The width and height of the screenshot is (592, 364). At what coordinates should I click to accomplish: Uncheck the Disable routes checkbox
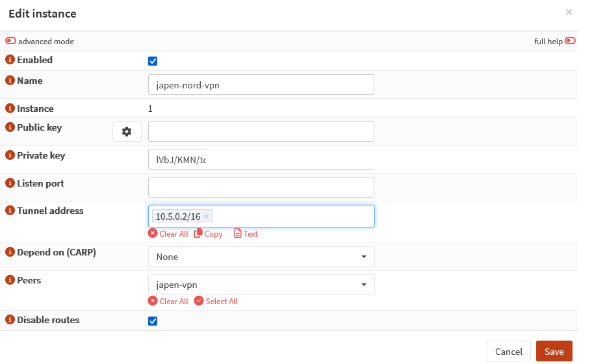(153, 321)
